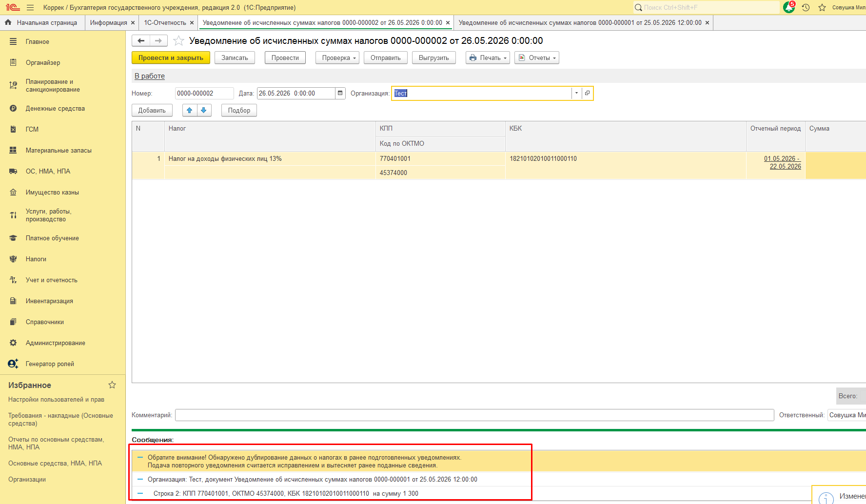Collapse the Строка 2 message row

point(140,494)
